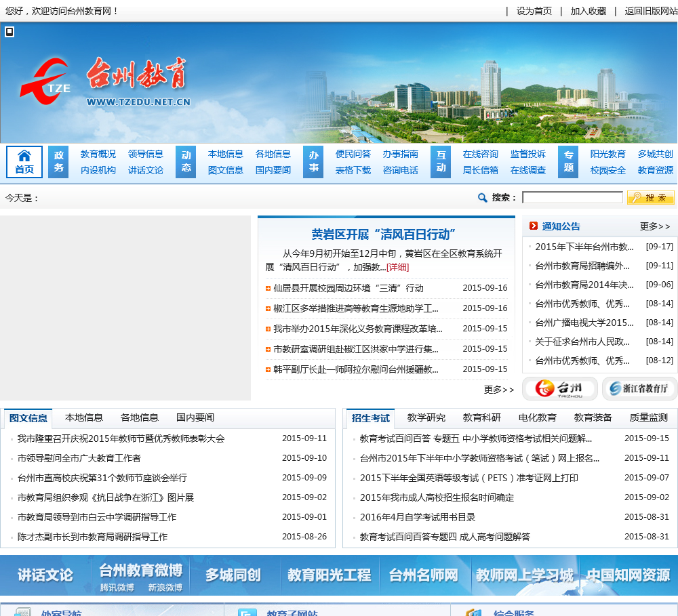Viewport: 678px width, 616px height.
Task: Click the 教师网上学习城 banner button
Action: click(x=525, y=575)
